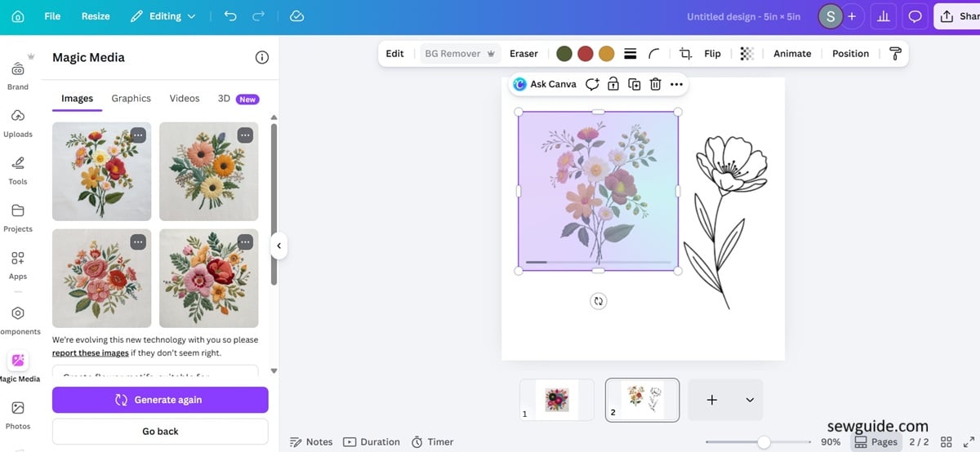Click the BG Remover button
The image size is (980, 452).
click(460, 54)
